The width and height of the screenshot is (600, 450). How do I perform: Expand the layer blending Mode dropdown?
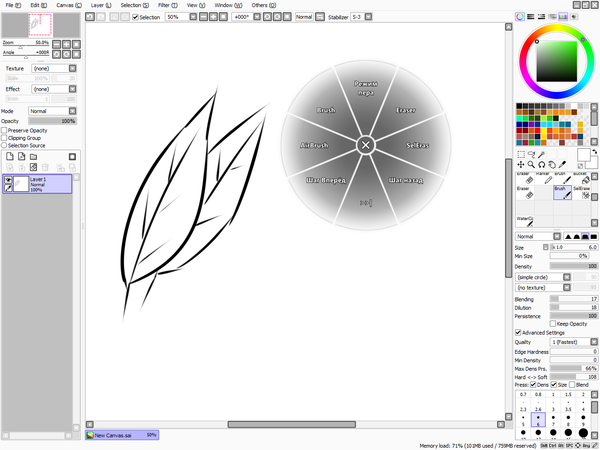[52, 111]
